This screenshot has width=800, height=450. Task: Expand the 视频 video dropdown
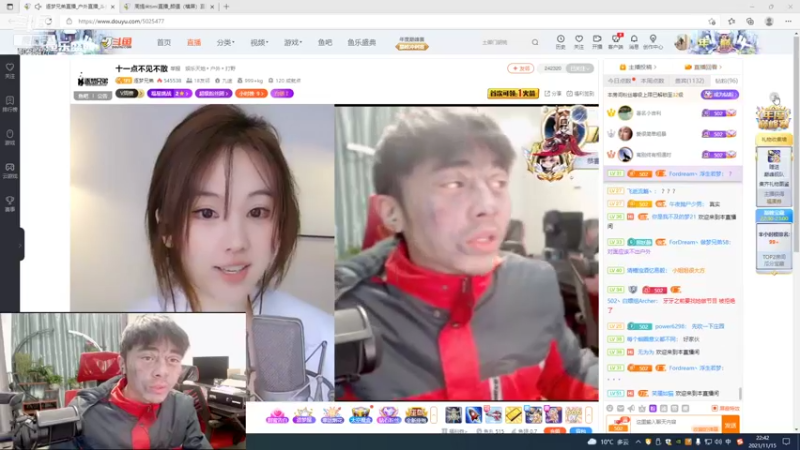pos(259,42)
